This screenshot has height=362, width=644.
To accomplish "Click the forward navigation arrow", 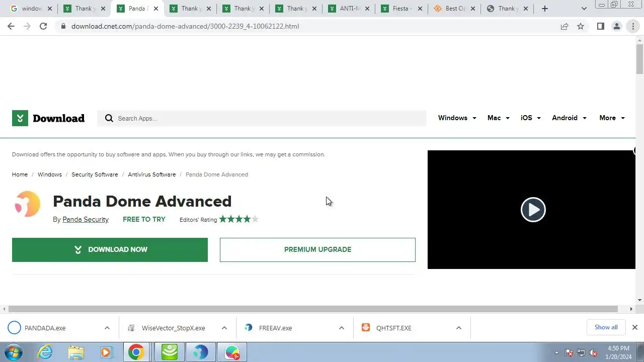I will [27, 26].
